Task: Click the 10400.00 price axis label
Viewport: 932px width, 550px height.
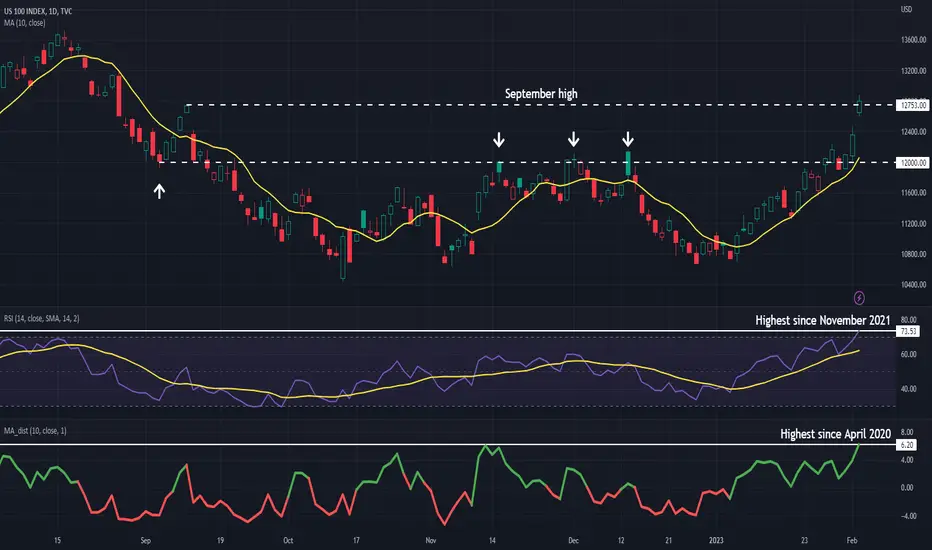Action: (914, 285)
